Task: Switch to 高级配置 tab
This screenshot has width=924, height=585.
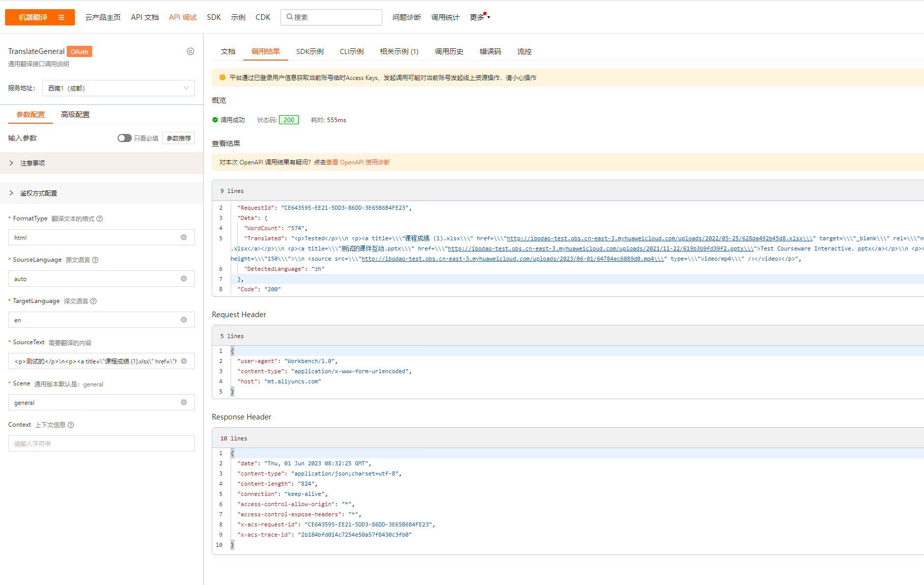Action: [75, 115]
